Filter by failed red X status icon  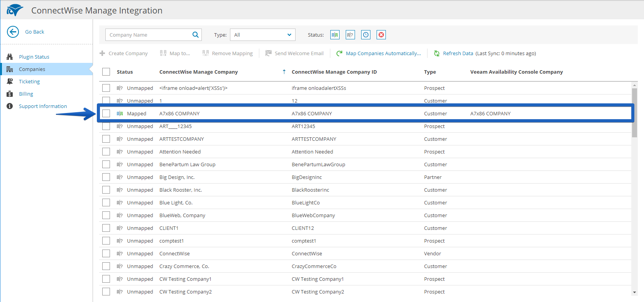pos(381,35)
